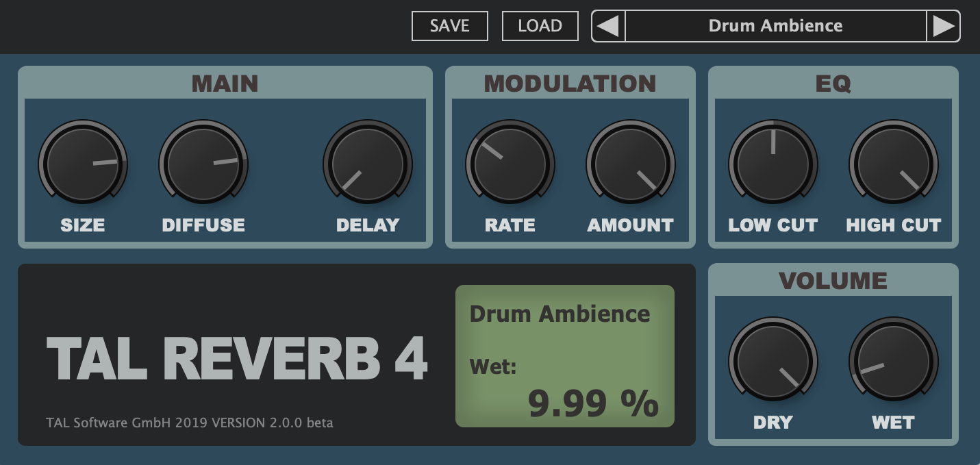
Task: Go to previous preset with left arrow
Action: pos(608,26)
